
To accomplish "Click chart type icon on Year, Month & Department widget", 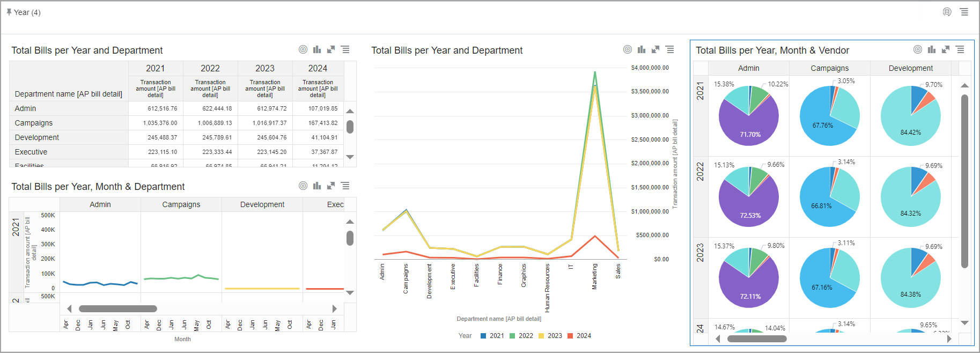I will coord(317,186).
